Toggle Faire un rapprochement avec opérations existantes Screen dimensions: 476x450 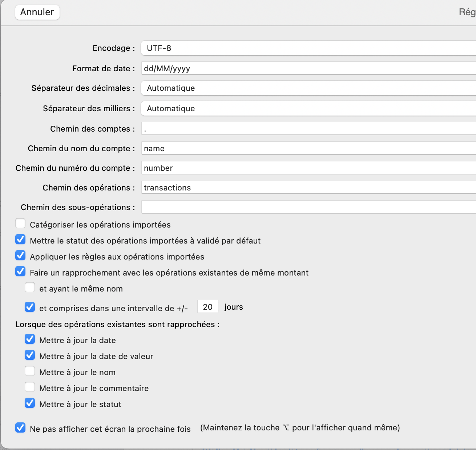(x=20, y=272)
